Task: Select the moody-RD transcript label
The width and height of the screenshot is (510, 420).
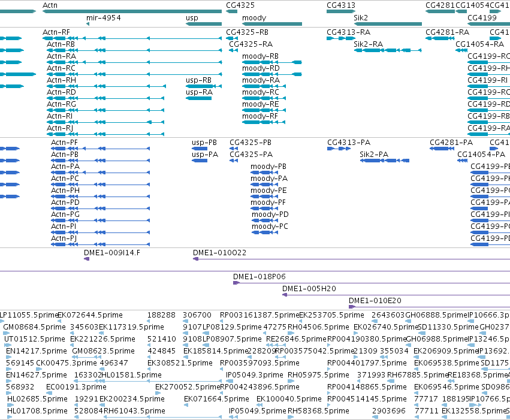Action: click(x=261, y=68)
